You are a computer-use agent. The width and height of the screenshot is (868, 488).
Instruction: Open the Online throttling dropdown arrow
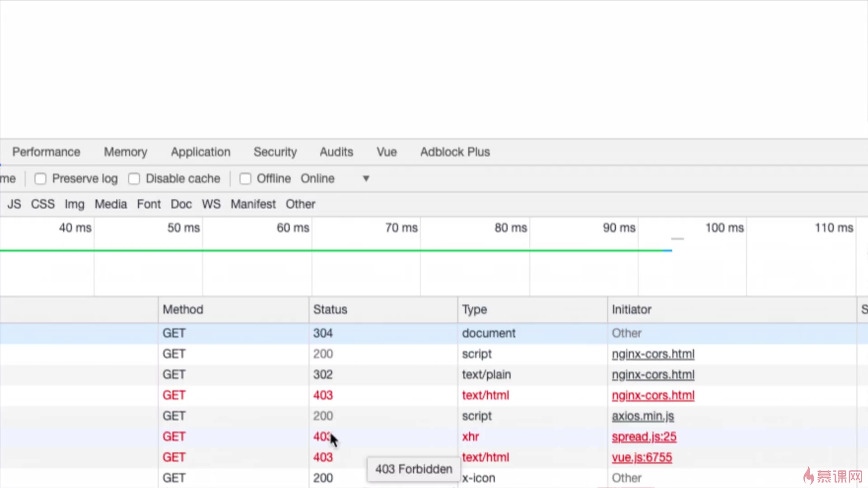[x=366, y=178]
